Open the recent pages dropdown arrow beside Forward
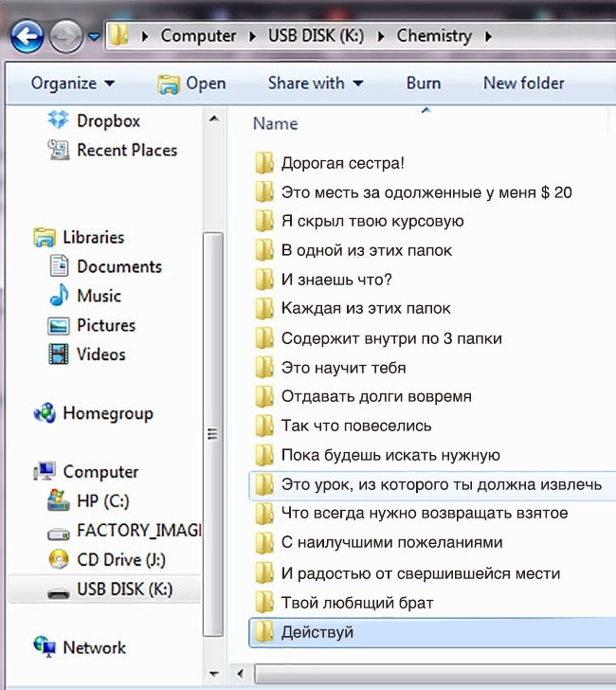 point(94,37)
